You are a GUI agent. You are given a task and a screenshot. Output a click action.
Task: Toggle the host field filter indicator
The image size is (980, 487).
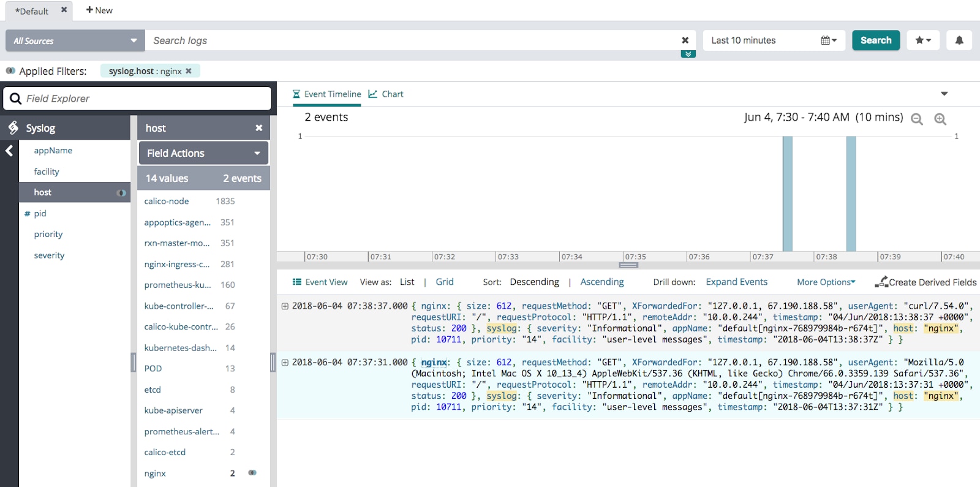[121, 192]
